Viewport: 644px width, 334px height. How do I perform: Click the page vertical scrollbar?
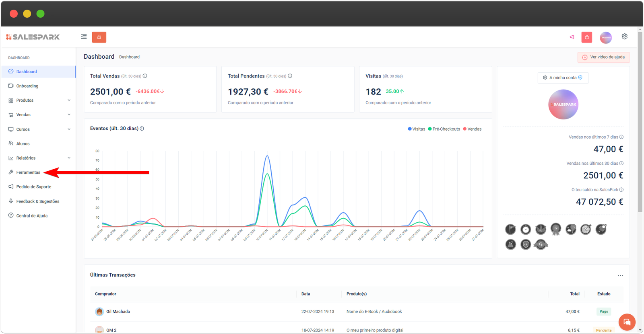pos(640,121)
